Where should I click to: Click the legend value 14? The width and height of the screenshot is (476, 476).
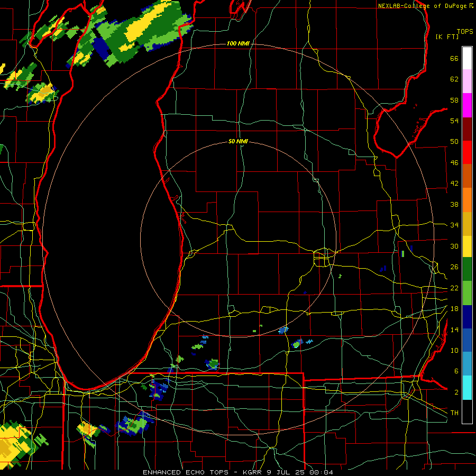(454, 329)
